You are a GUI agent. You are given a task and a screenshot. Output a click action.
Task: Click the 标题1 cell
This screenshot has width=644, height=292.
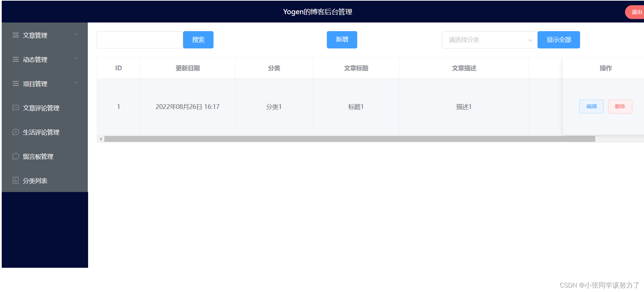[x=356, y=107]
